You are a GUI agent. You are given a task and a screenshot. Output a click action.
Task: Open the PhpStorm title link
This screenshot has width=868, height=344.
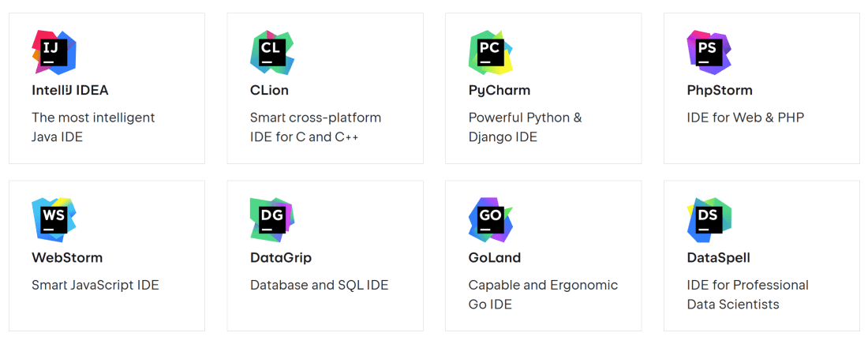pyautogui.click(x=720, y=90)
